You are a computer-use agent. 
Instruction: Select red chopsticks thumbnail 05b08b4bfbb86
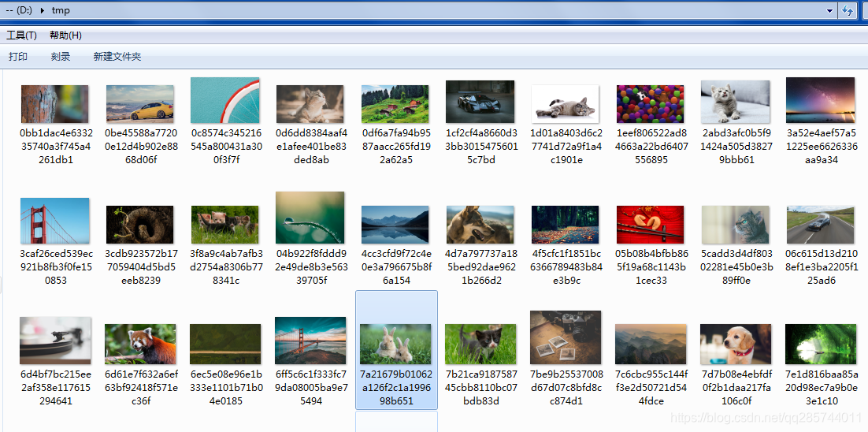pyautogui.click(x=650, y=225)
